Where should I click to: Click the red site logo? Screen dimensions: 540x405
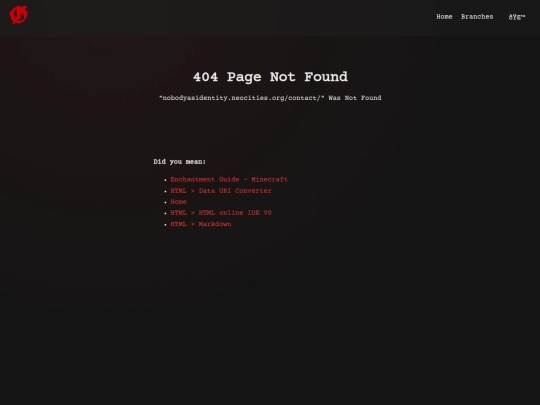[19, 15]
